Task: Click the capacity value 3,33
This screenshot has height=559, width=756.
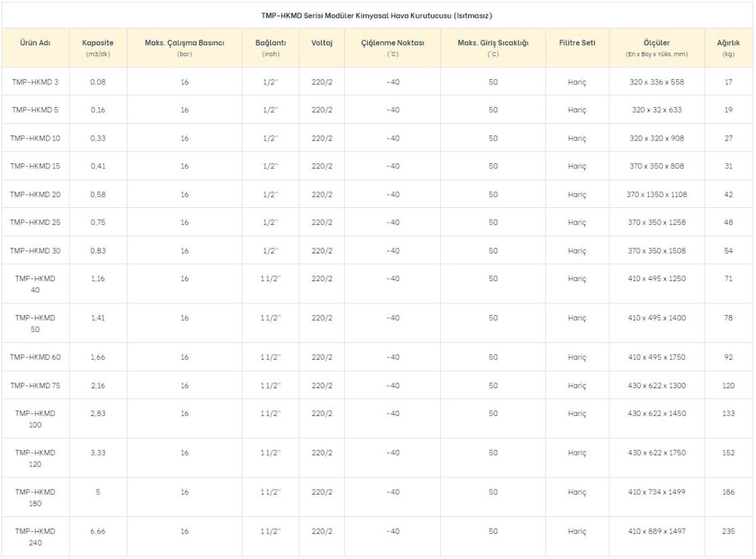Action: point(98,453)
